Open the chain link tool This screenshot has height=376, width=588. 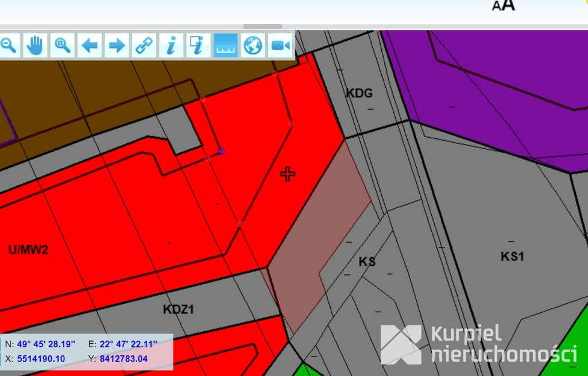(x=144, y=45)
